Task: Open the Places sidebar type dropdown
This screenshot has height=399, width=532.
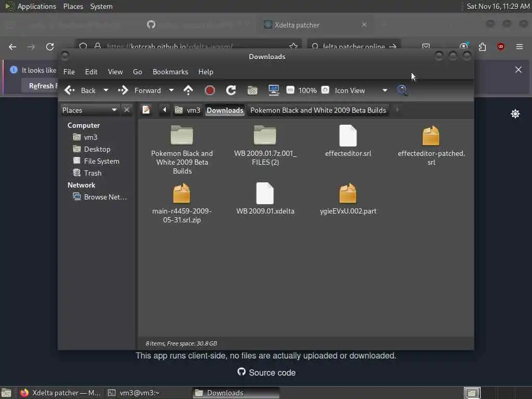Action: (x=89, y=110)
